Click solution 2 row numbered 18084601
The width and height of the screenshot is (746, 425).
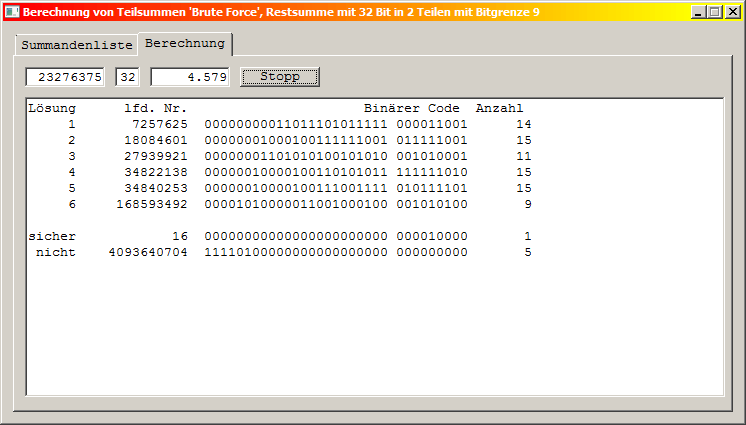(153, 140)
